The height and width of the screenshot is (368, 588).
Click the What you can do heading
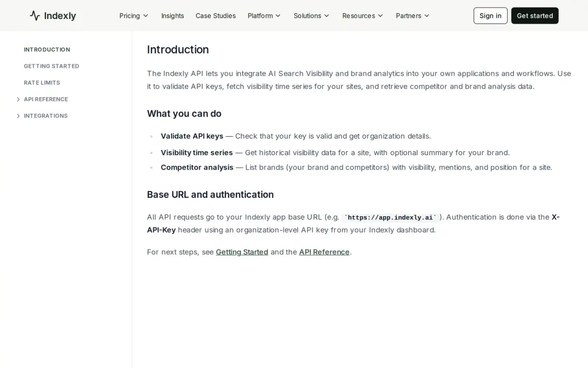click(184, 113)
